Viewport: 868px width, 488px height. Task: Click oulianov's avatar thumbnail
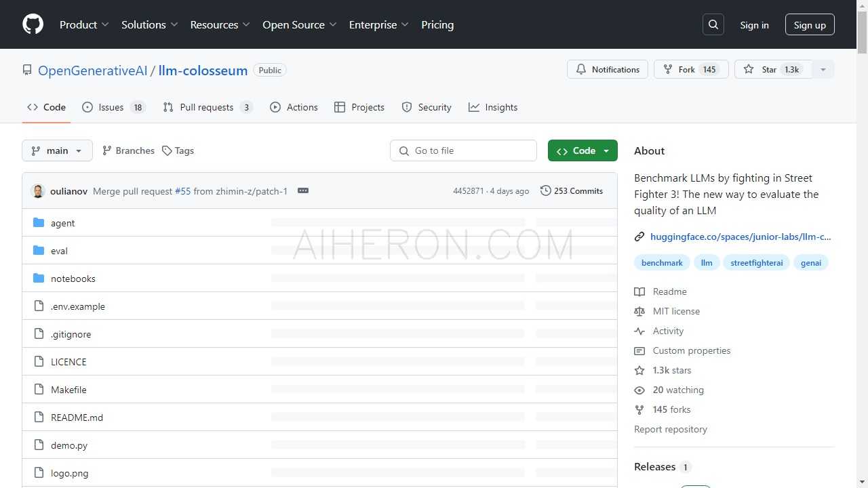coord(38,191)
